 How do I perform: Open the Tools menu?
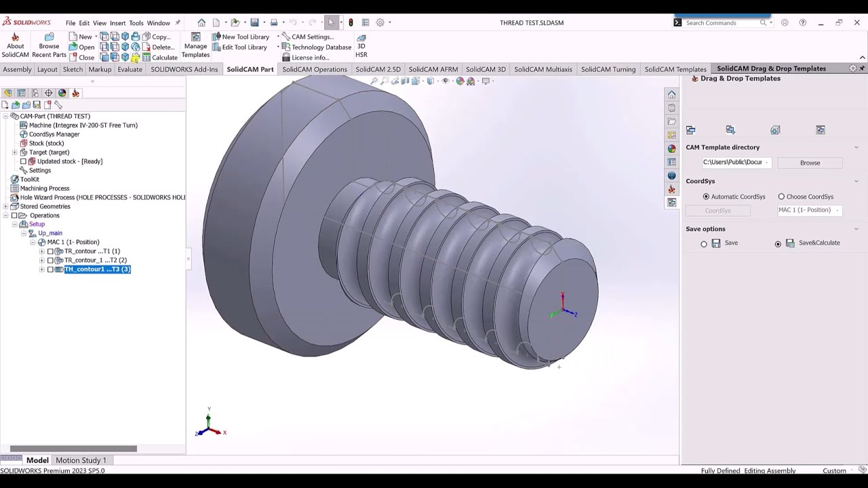[x=136, y=23]
